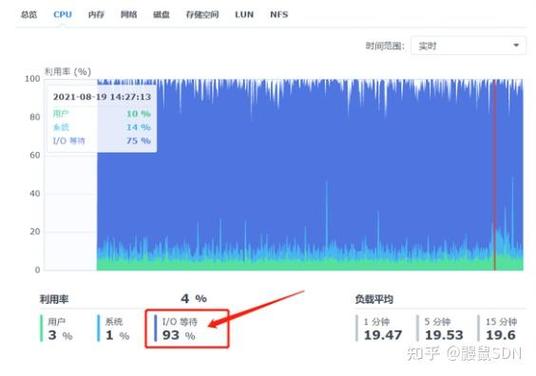This screenshot has width=536, height=376.
Task: Open the 内存 memory tab
Action: [96, 15]
